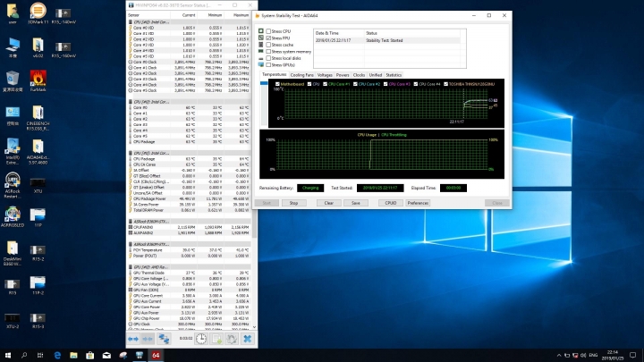Enable Stress local disks checkbox
This screenshot has width=644, height=362.
[268, 58]
